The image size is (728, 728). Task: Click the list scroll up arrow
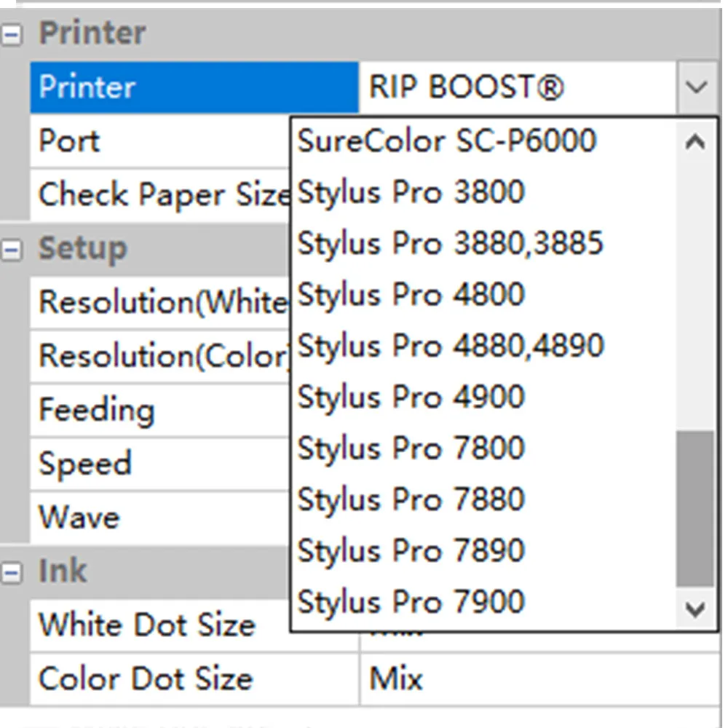pos(696,143)
